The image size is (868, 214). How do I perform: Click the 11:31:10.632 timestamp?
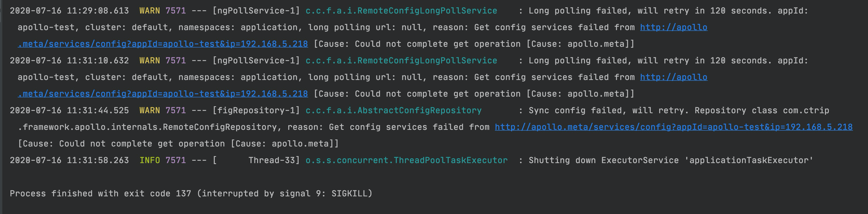click(69, 61)
